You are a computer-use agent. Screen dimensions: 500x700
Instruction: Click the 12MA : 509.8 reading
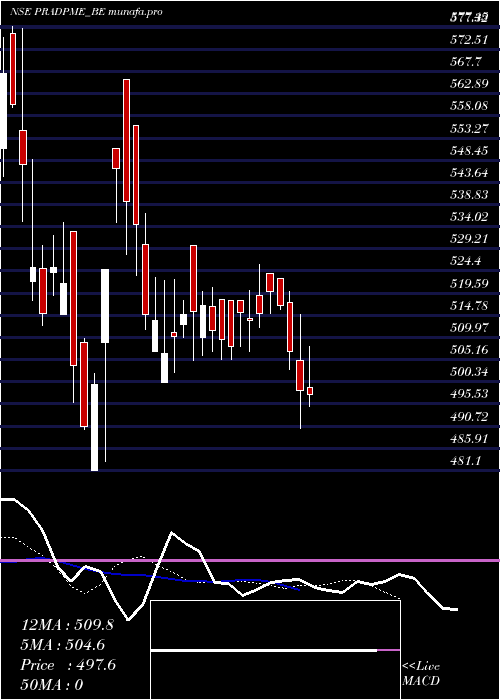[67, 625]
